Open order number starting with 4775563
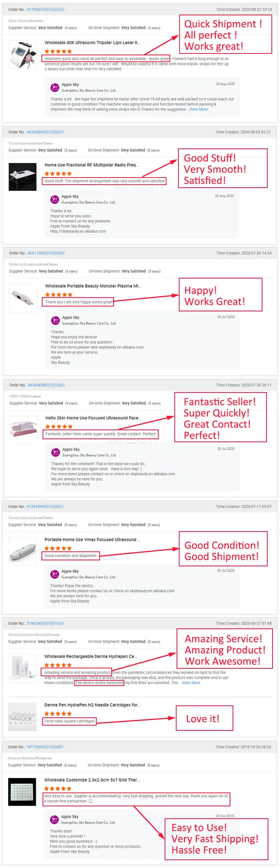Image resolution: width=280 pixels, height=868 pixels. [36, 9]
